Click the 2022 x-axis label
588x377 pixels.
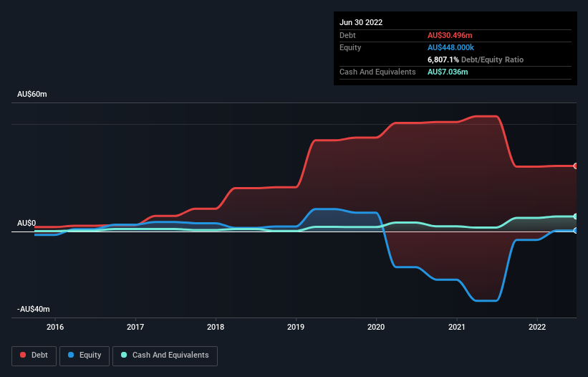pos(537,327)
